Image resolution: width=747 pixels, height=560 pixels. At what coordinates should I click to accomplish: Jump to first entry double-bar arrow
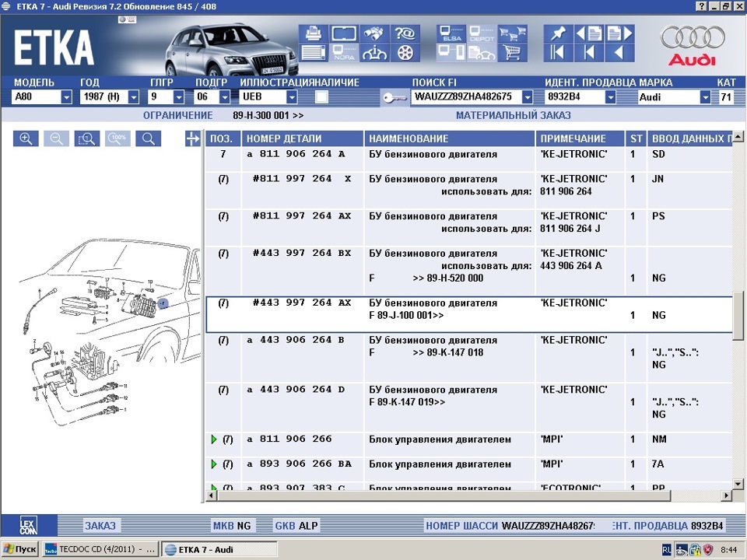point(558,53)
